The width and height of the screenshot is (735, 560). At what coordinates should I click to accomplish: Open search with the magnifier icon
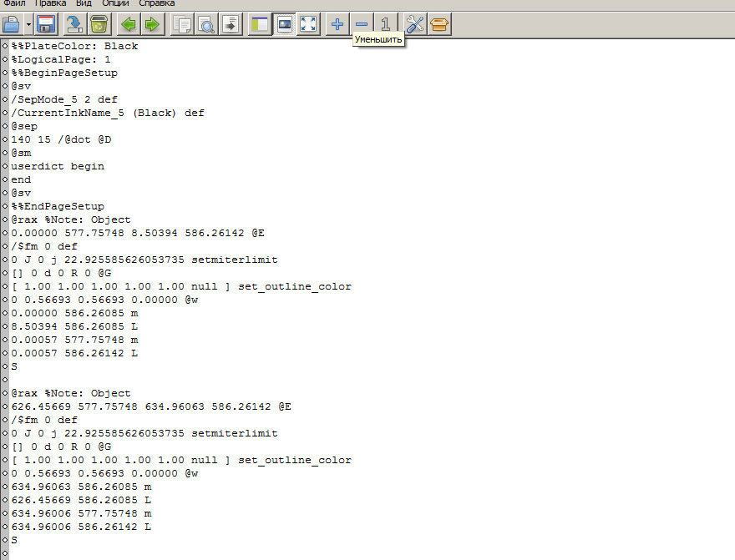(x=206, y=24)
